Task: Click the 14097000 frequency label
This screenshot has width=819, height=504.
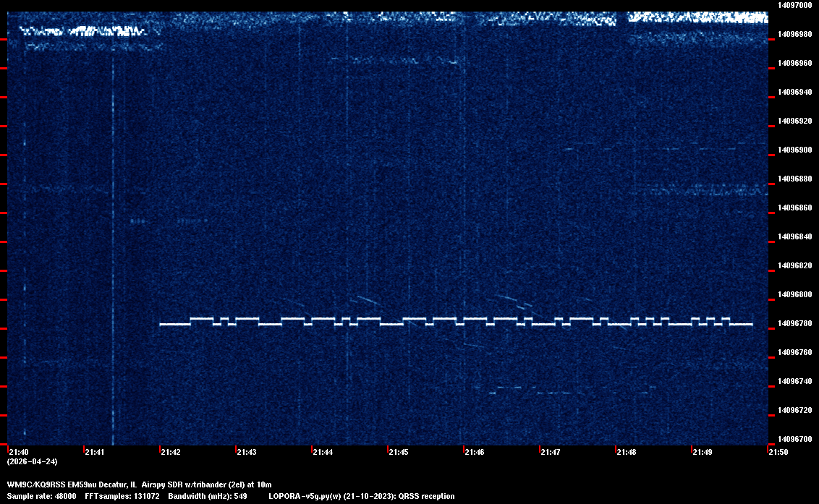Action: click(794, 5)
